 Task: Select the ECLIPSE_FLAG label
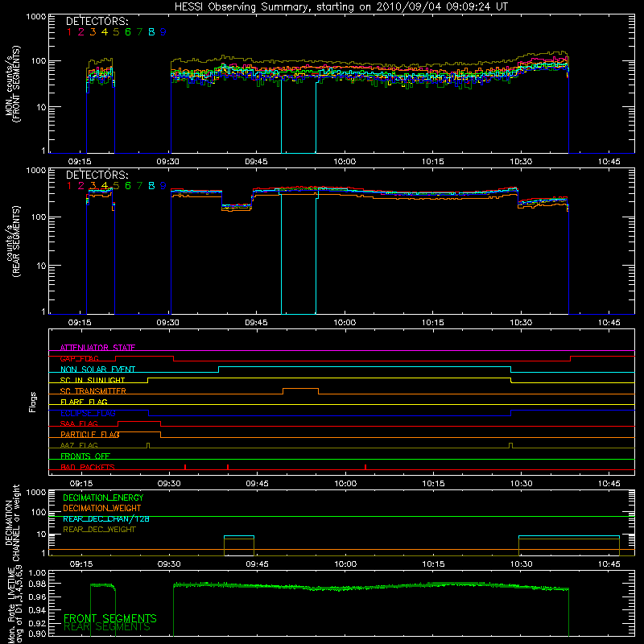click(x=88, y=413)
